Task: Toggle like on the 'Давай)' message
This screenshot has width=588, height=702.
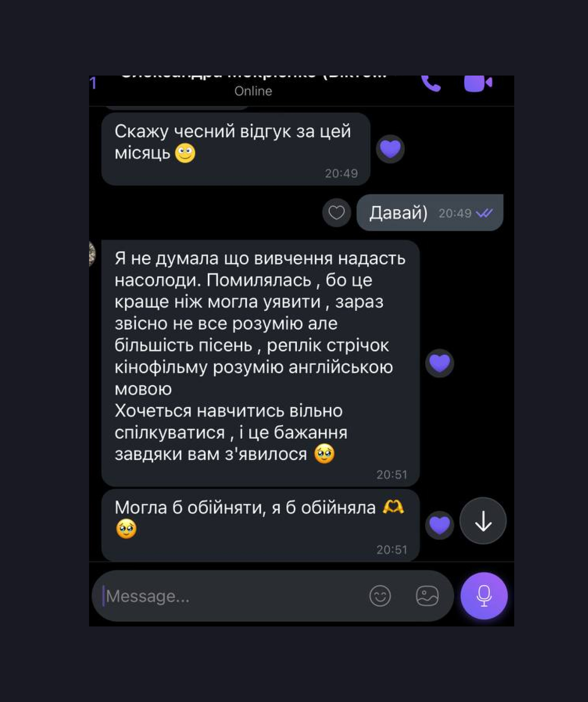Action: [x=337, y=212]
